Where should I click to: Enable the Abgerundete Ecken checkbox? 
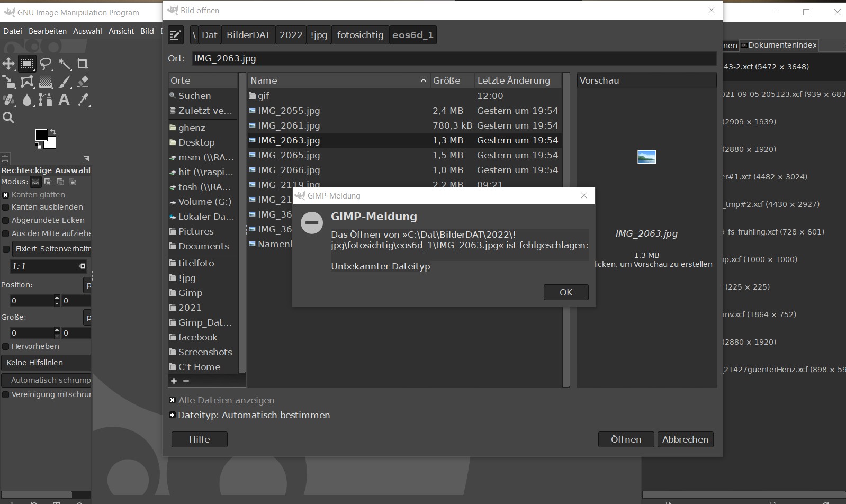pyautogui.click(x=6, y=220)
